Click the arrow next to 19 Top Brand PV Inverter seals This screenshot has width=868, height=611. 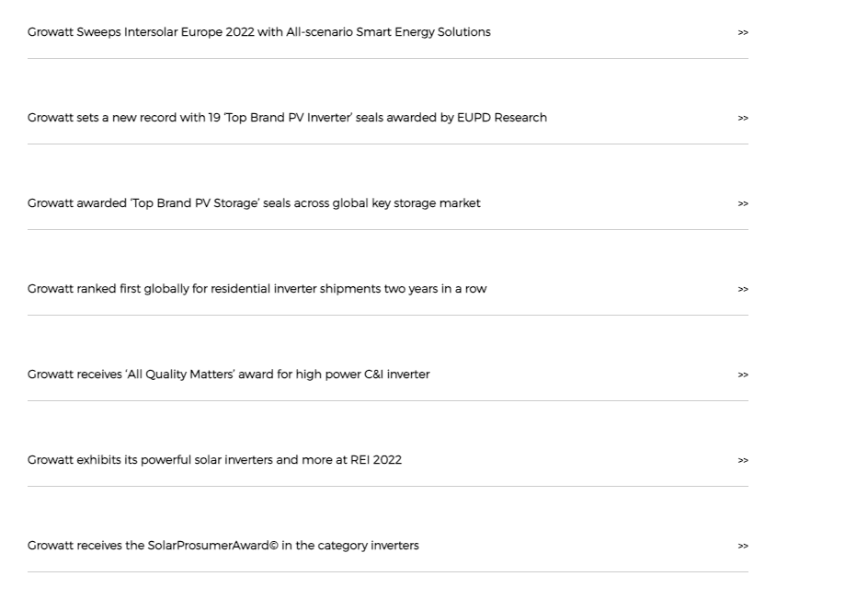(743, 118)
